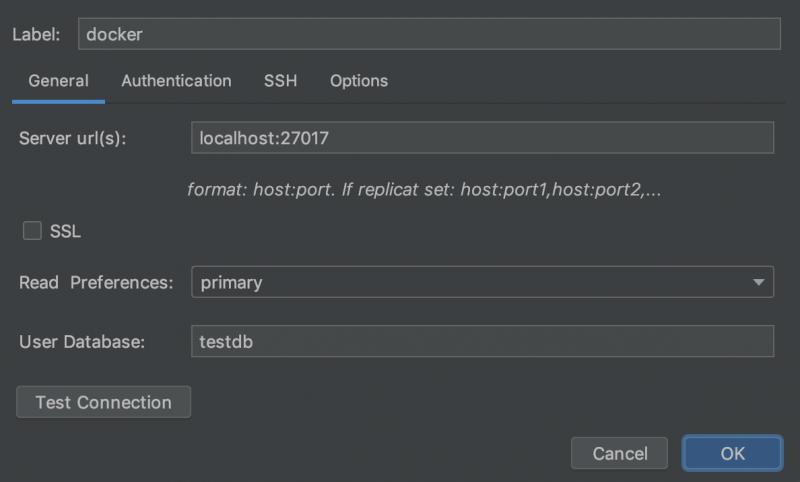Viewport: 800px width, 482px height.
Task: Click the SSL checkbox label text
Action: point(65,231)
